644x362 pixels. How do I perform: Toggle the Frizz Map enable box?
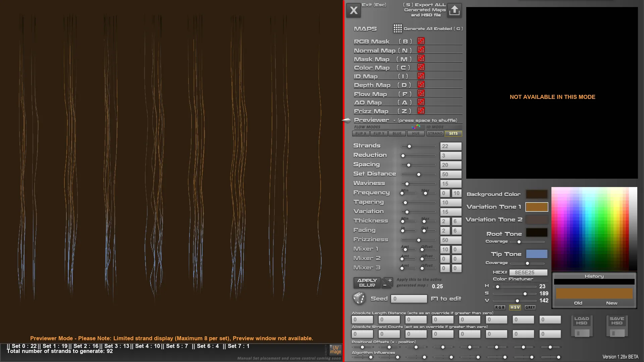(x=421, y=111)
